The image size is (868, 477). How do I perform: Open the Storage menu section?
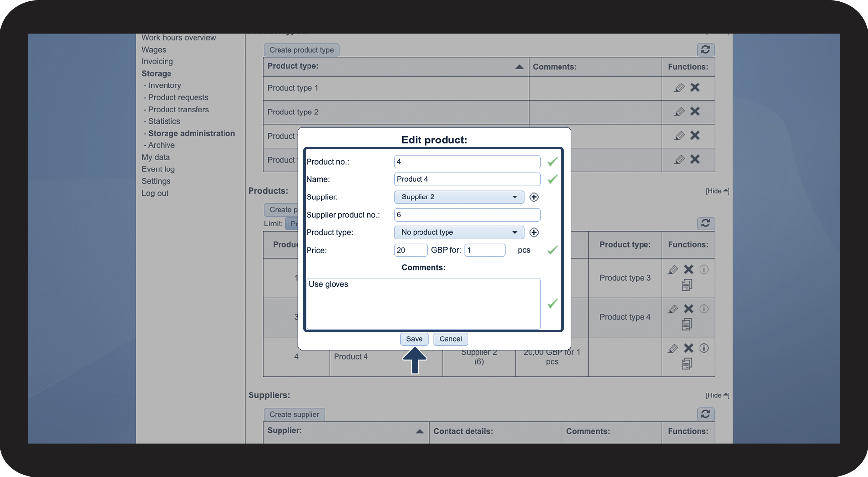pyautogui.click(x=156, y=74)
